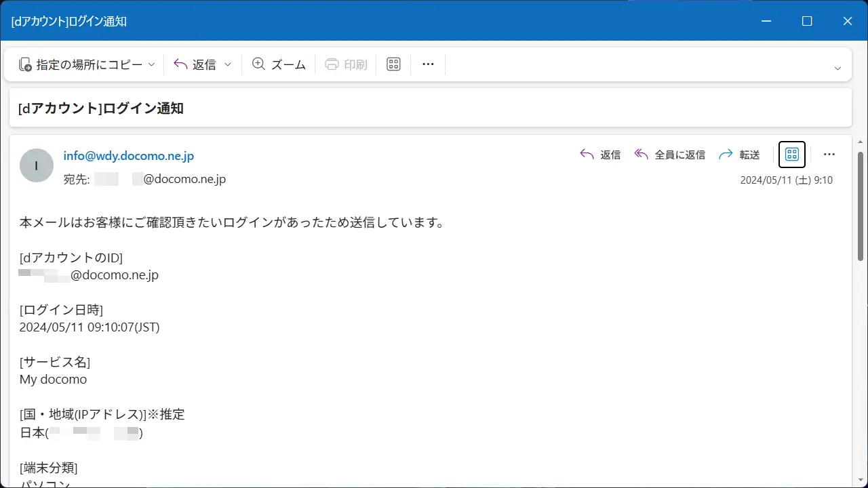Click the login time 2024/05/11 09:10:07(JST)
Screen dimensions: 868x488
90,327
